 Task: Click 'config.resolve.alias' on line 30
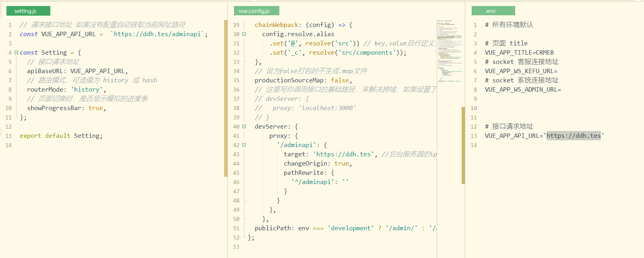point(298,34)
